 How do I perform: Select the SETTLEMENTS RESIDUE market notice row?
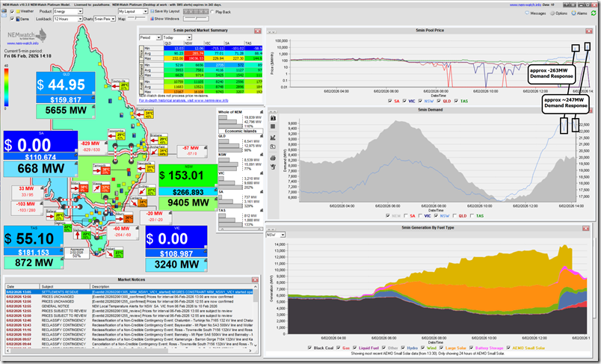coord(129,292)
